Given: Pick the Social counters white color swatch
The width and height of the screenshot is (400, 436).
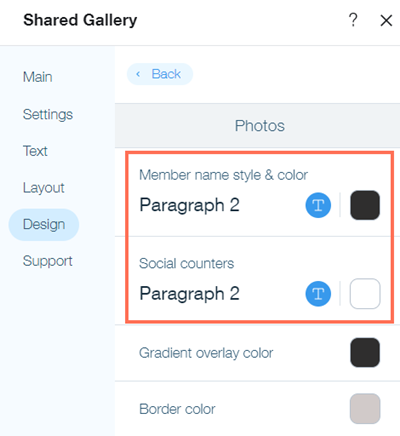Looking at the screenshot, I should point(365,294).
